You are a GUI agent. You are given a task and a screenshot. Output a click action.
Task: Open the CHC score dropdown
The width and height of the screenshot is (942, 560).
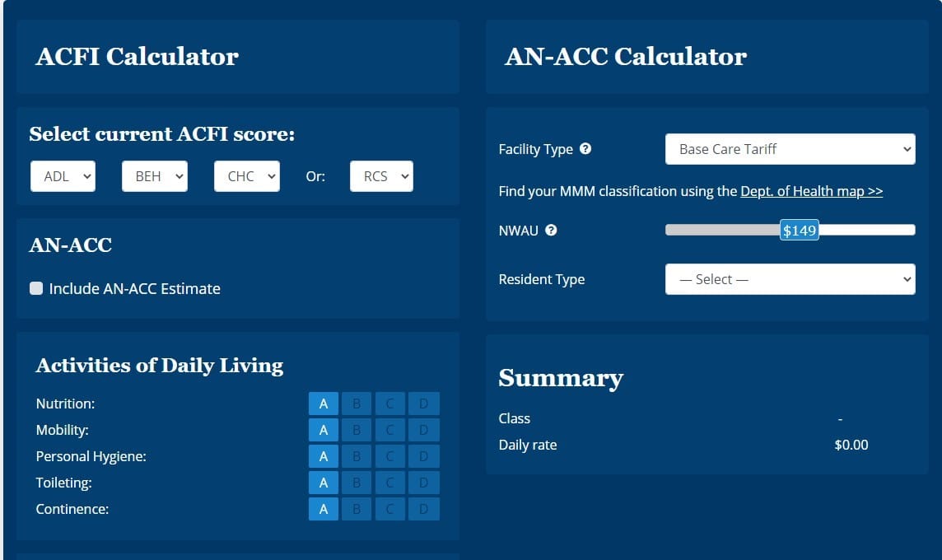click(x=246, y=175)
